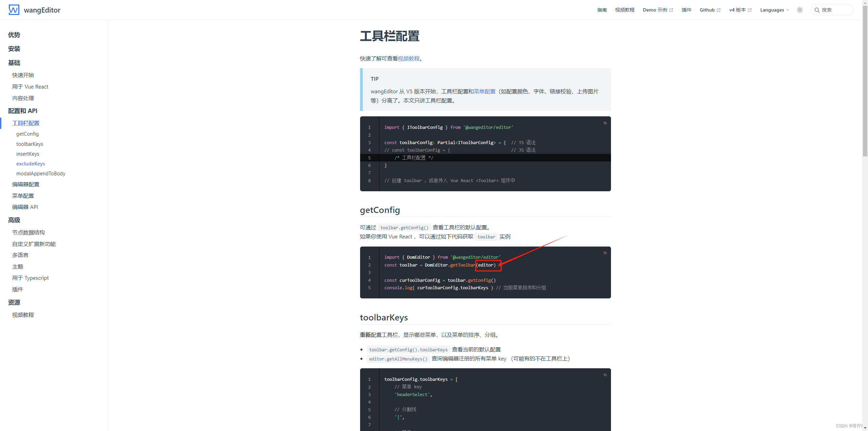Image resolution: width=868 pixels, height=431 pixels.
Task: Open the Languages dropdown
Action: click(x=774, y=10)
